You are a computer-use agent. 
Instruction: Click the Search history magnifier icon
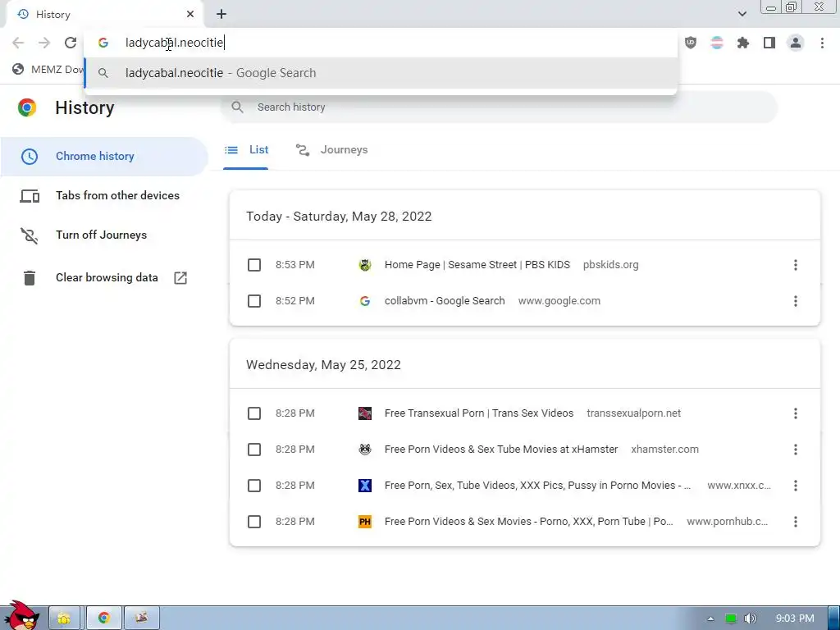[237, 107]
